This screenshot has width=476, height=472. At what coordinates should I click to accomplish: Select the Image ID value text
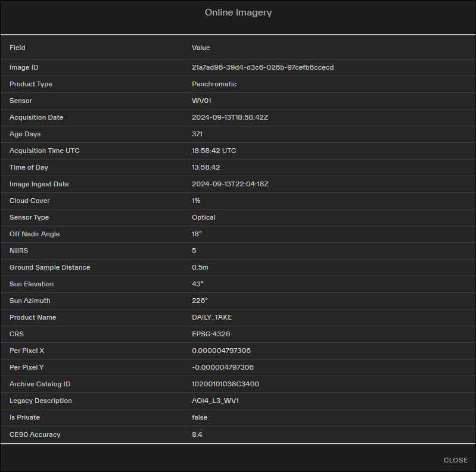(262, 67)
